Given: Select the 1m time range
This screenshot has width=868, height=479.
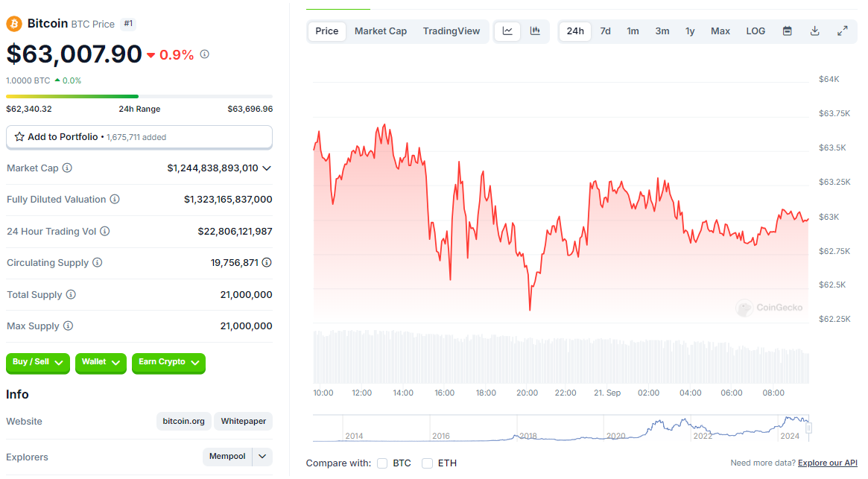Looking at the screenshot, I should 633,31.
